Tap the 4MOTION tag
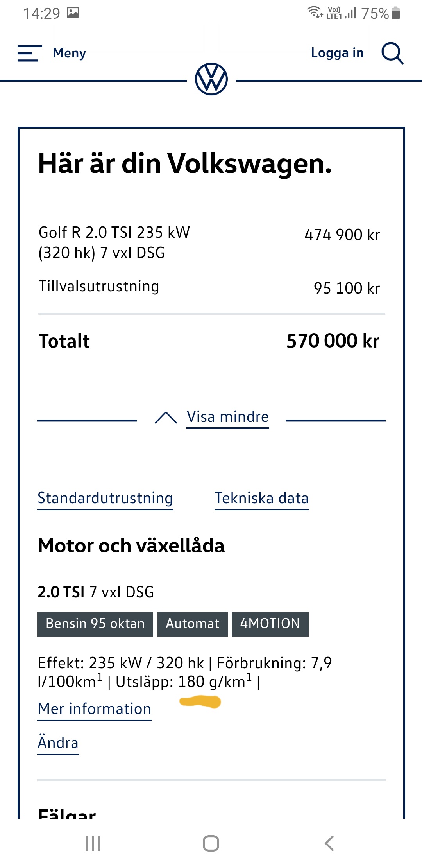The width and height of the screenshot is (422, 868). point(270,624)
